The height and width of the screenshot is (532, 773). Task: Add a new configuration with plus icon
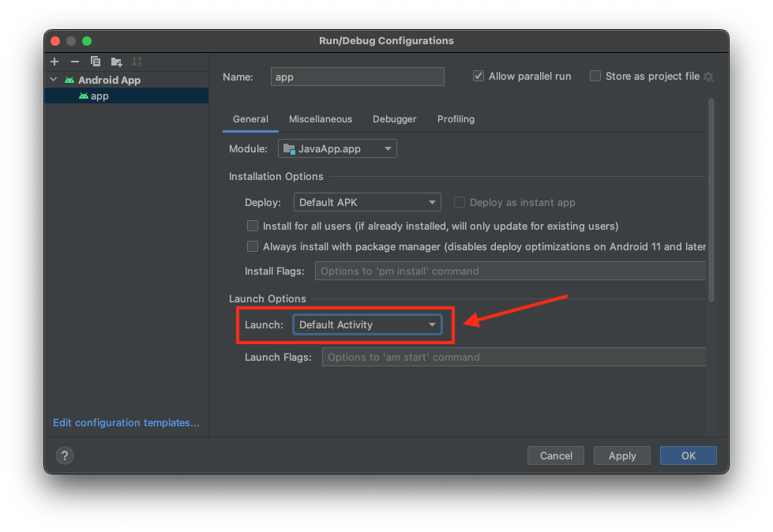(54, 62)
